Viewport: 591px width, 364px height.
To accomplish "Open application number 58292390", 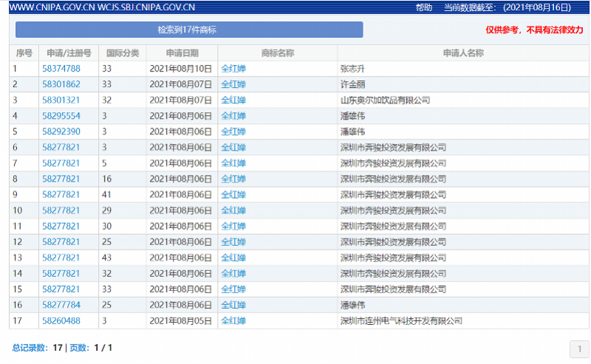I will pyautogui.click(x=61, y=131).
